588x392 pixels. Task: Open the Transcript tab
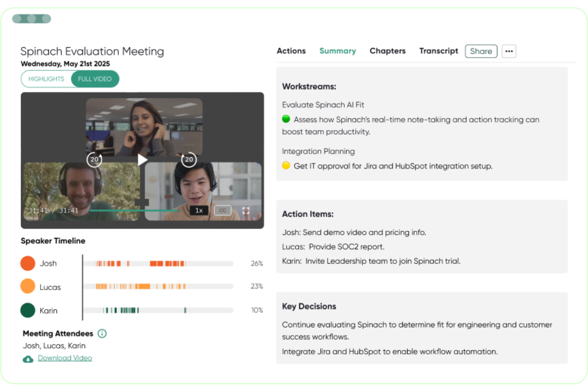point(439,51)
